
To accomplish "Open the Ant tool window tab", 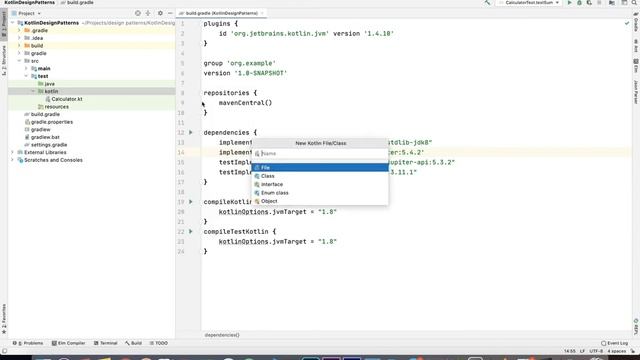I will [636, 46].
